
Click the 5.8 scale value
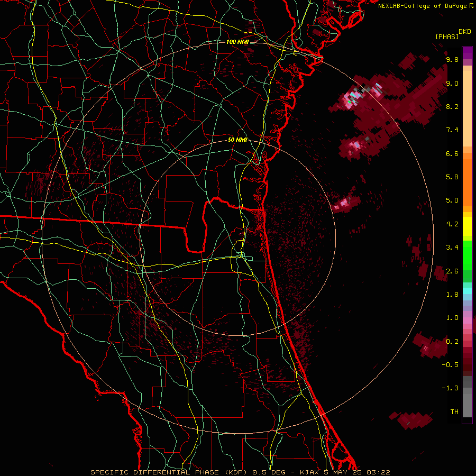click(452, 177)
